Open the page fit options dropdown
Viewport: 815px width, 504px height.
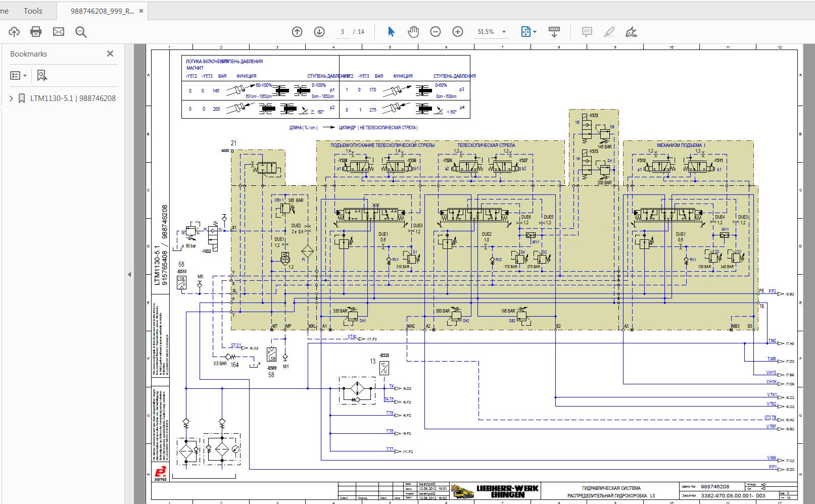pos(534,31)
